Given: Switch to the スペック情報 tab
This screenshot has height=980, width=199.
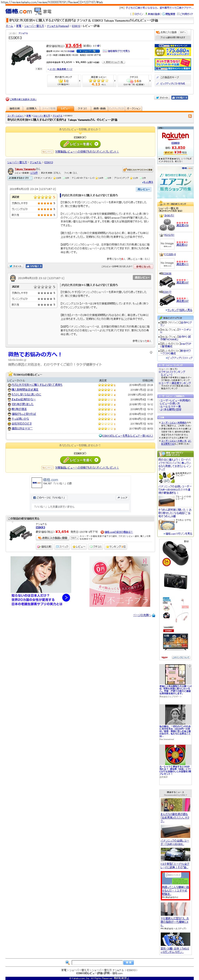Looking at the screenshot, I should click(48, 109).
